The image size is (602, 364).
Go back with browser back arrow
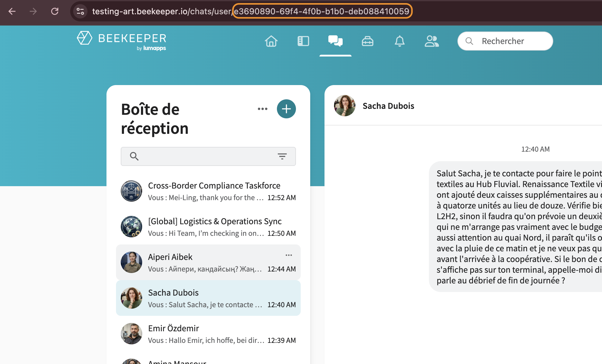pyautogui.click(x=12, y=11)
